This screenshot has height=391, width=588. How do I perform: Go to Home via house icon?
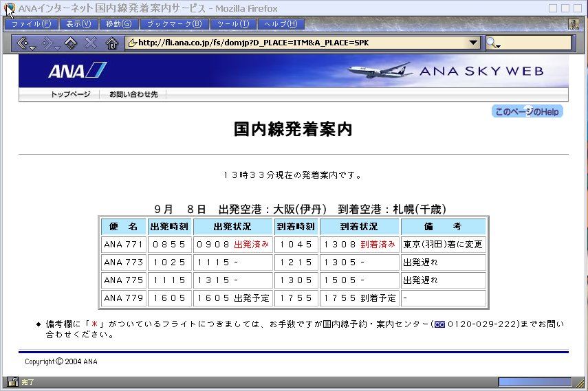point(112,43)
